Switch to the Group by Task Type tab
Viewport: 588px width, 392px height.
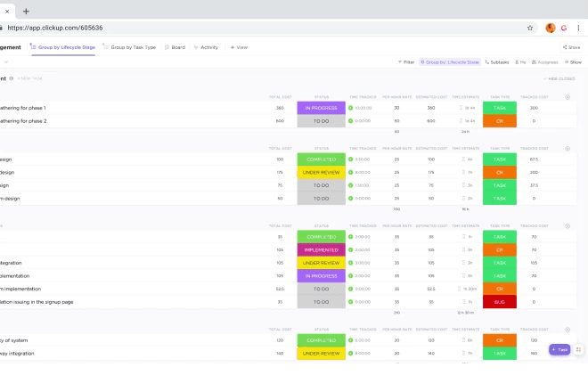(130, 47)
